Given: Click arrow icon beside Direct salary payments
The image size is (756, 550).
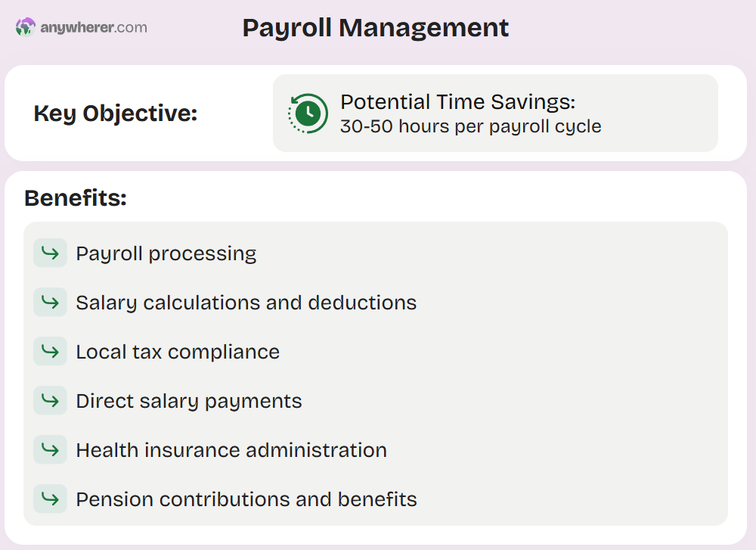Looking at the screenshot, I should coord(50,401).
